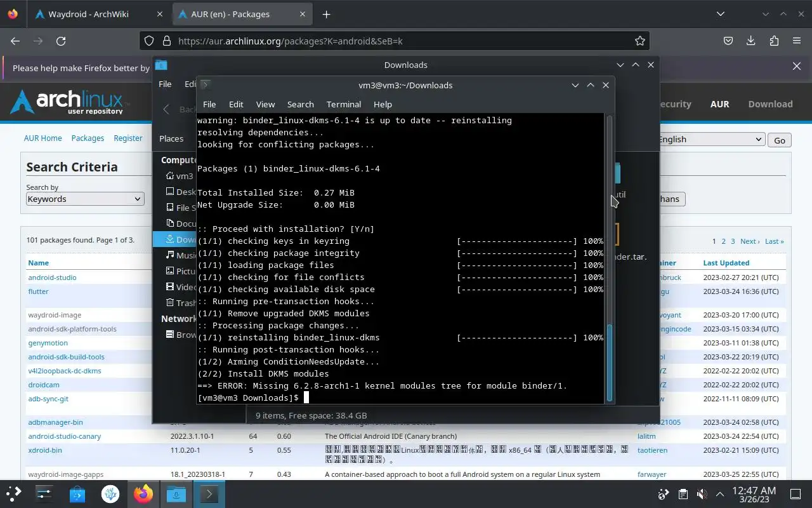
Task: Open the Terminal menu in terminal
Action: coord(344,104)
